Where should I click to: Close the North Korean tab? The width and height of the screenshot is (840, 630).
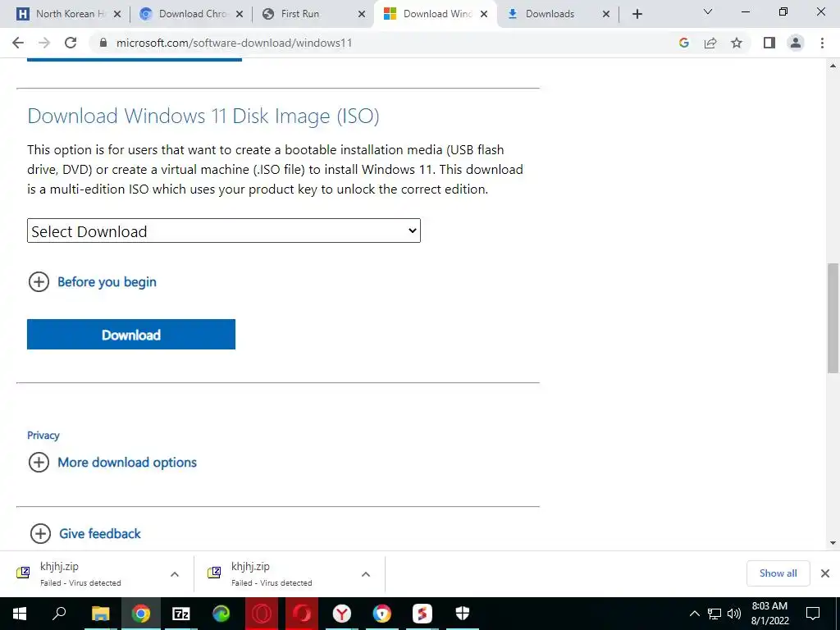pos(117,15)
